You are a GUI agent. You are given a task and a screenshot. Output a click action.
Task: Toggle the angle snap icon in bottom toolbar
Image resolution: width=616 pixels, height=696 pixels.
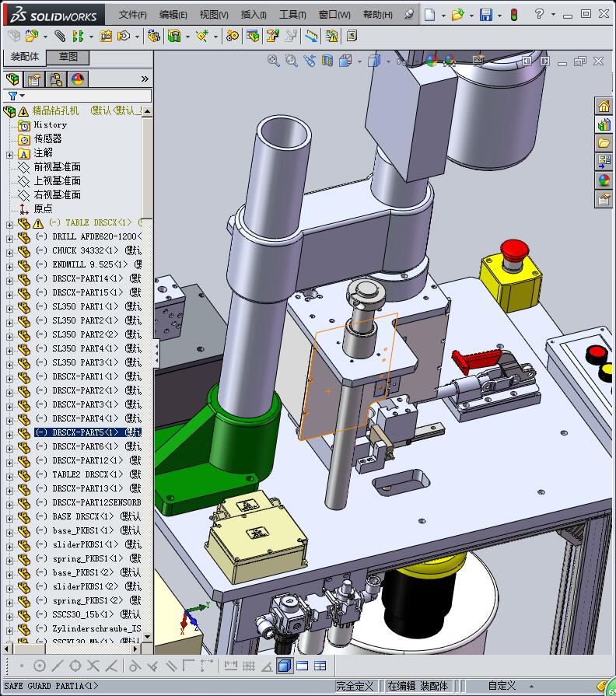coord(267,666)
